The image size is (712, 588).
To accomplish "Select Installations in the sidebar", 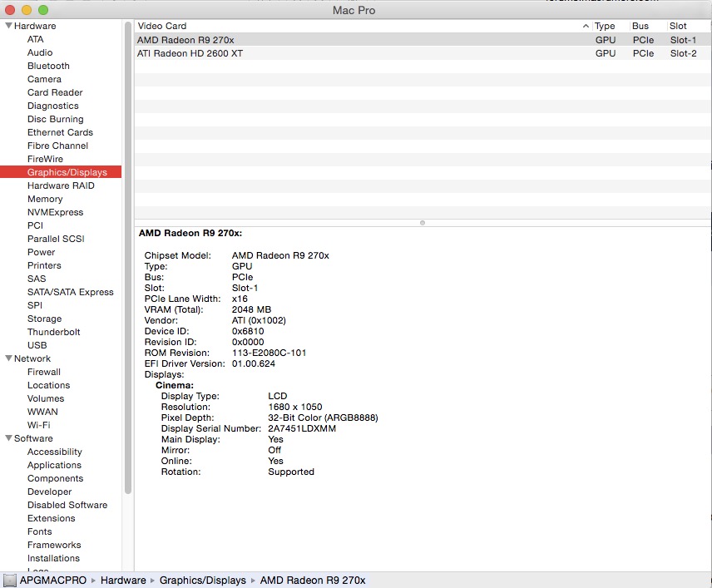I will pos(53,558).
